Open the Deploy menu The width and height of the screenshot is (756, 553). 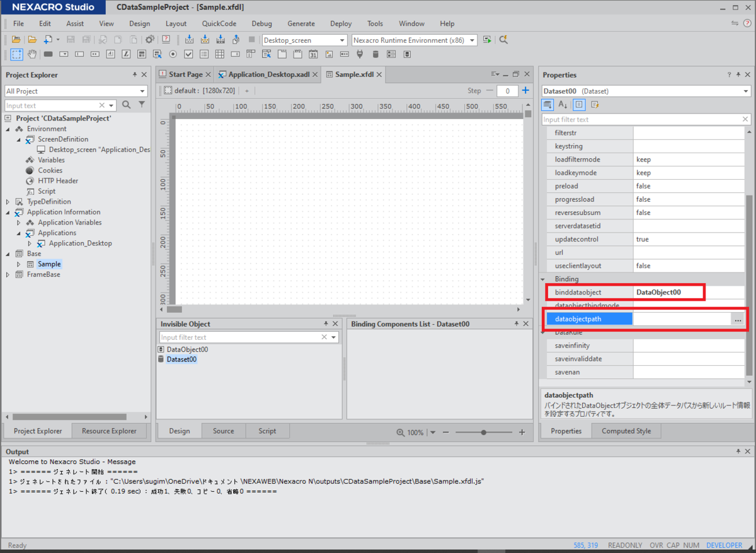(x=340, y=23)
